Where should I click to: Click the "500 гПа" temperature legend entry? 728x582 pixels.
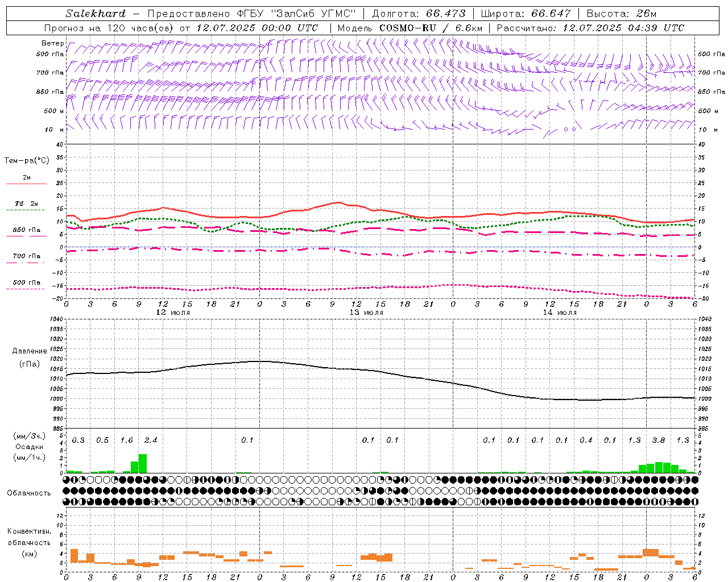pos(27,282)
